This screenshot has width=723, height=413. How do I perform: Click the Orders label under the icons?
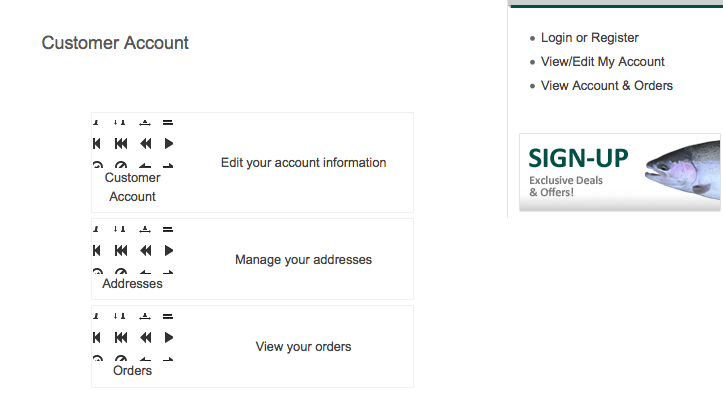(x=132, y=371)
